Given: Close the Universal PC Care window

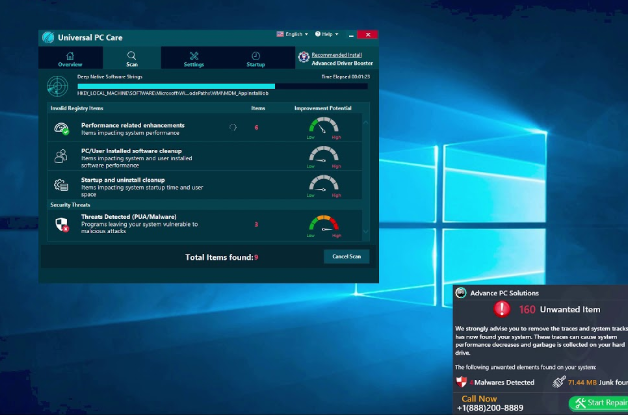Looking at the screenshot, I should (368, 35).
